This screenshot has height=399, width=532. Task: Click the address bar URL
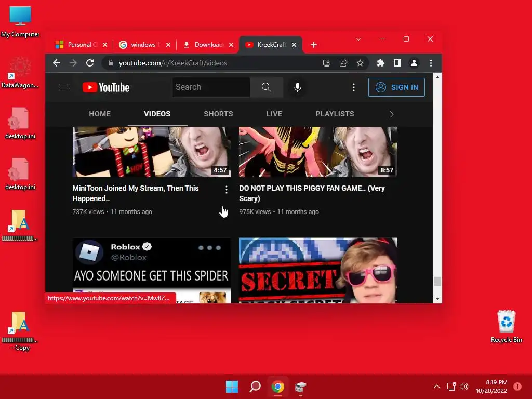click(172, 63)
